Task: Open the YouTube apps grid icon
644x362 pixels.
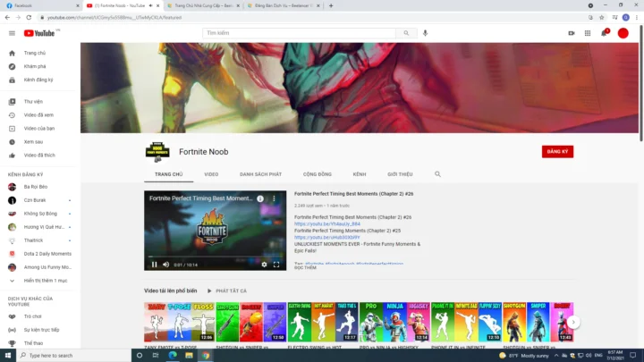Action: 588,33
